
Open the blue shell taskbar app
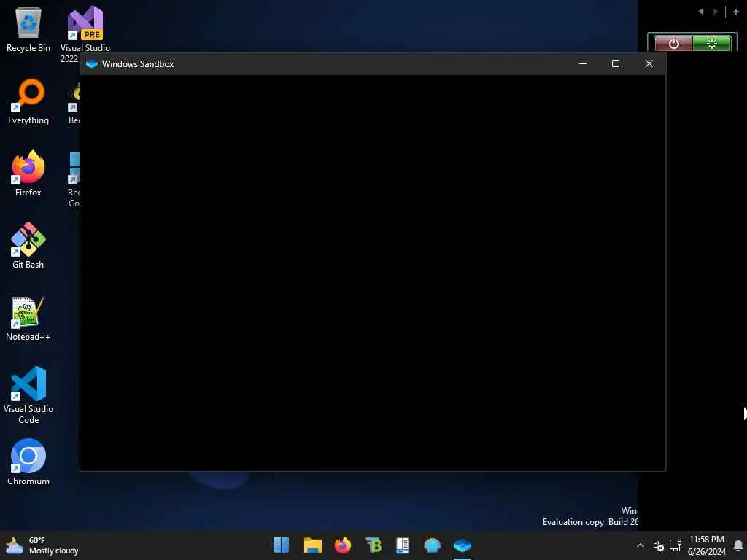pos(432,545)
